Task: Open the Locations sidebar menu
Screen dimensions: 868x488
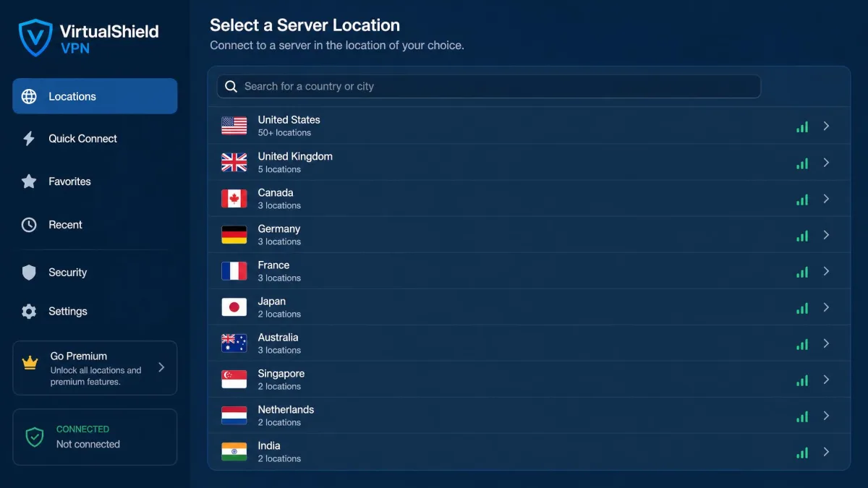Action: pyautogui.click(x=95, y=96)
